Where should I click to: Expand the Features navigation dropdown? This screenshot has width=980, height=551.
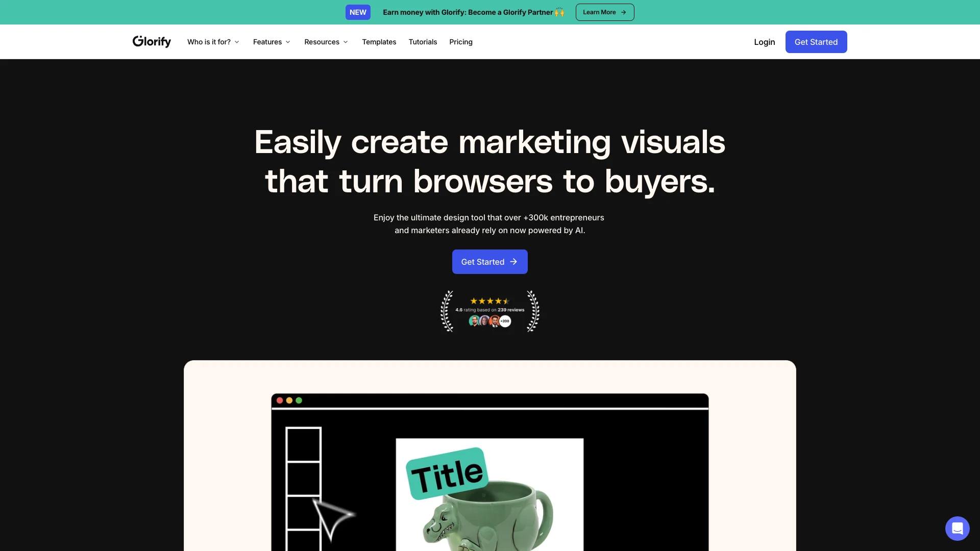271,42
